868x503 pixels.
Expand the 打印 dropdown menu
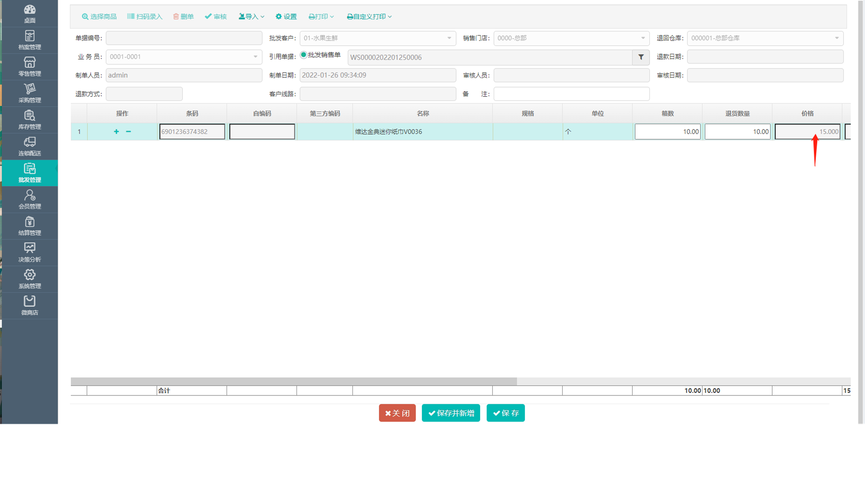coord(321,16)
